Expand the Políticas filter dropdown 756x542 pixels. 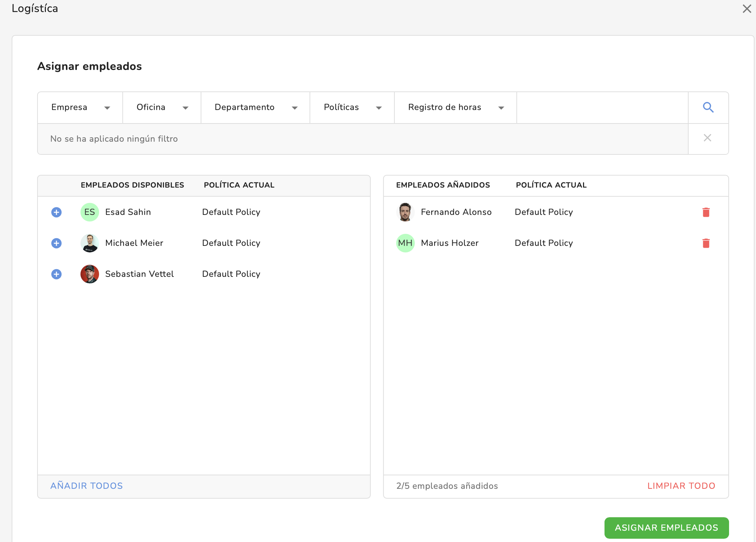352,107
